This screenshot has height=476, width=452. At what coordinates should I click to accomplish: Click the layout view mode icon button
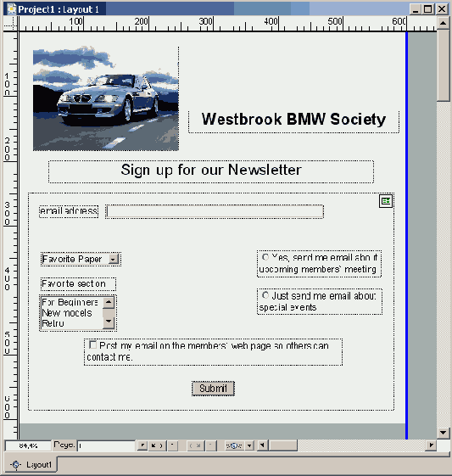click(234, 445)
